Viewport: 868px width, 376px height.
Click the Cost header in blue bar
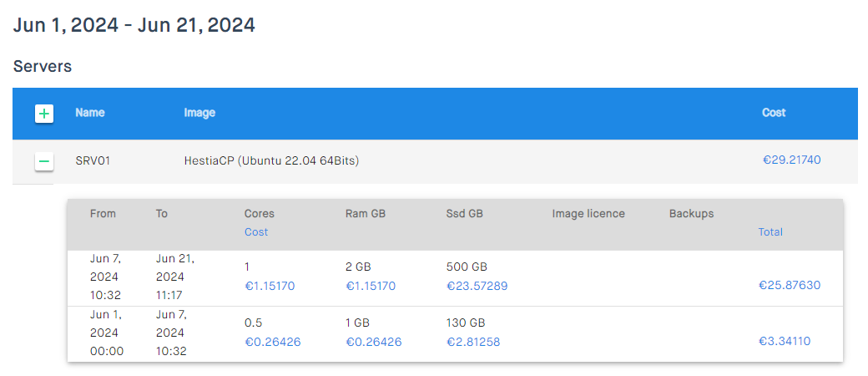774,112
